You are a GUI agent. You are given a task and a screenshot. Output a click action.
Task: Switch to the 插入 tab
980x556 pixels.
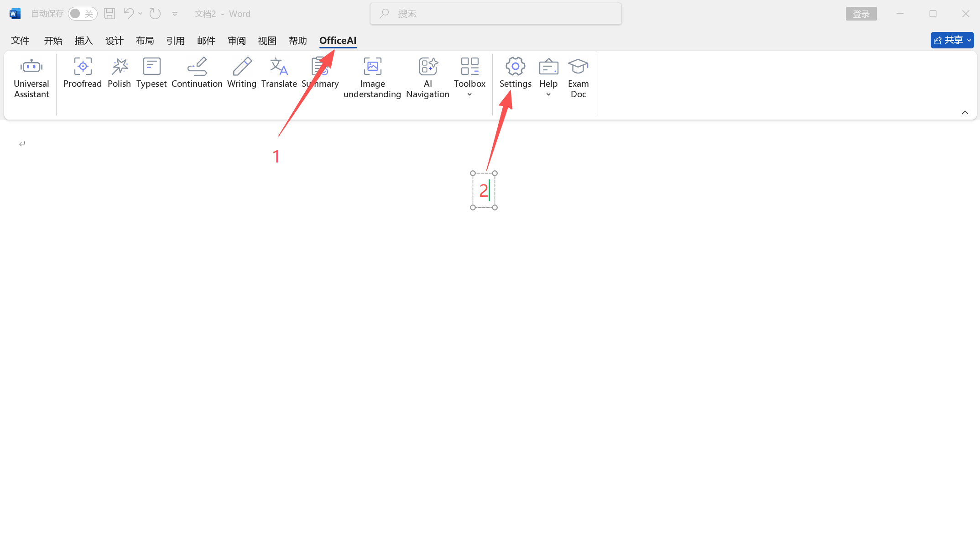pyautogui.click(x=83, y=41)
